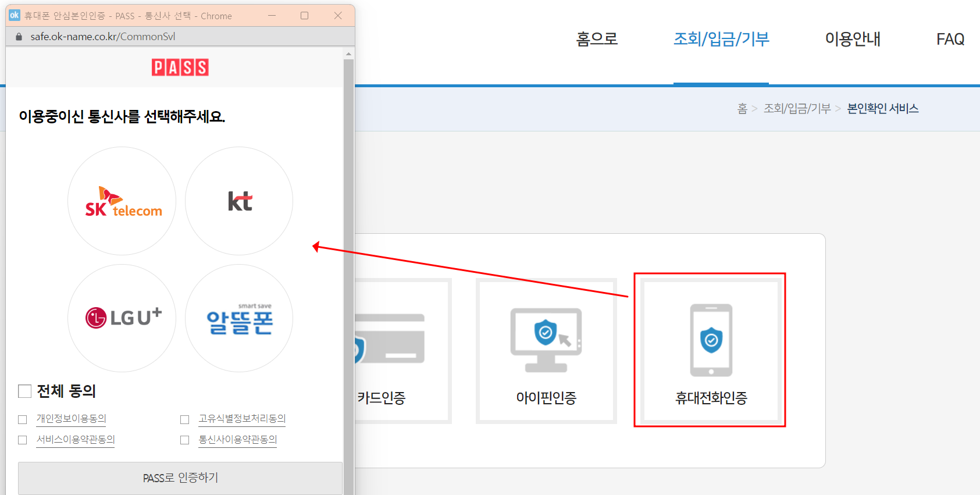The width and height of the screenshot is (980, 495).
Task: Choose the kt carrier logo
Action: coord(239,201)
